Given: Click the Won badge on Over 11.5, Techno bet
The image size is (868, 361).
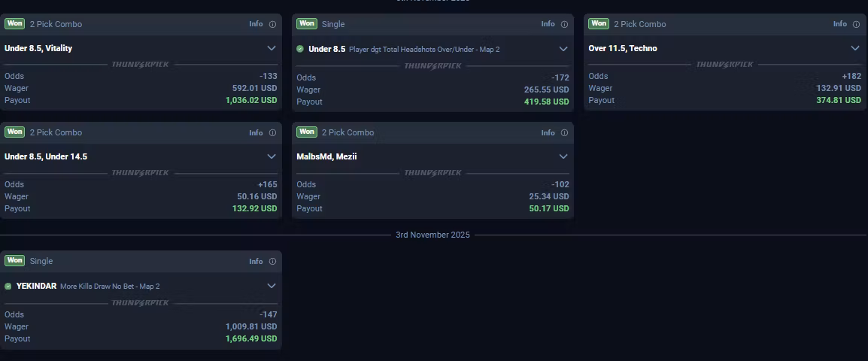Looking at the screenshot, I should [598, 23].
